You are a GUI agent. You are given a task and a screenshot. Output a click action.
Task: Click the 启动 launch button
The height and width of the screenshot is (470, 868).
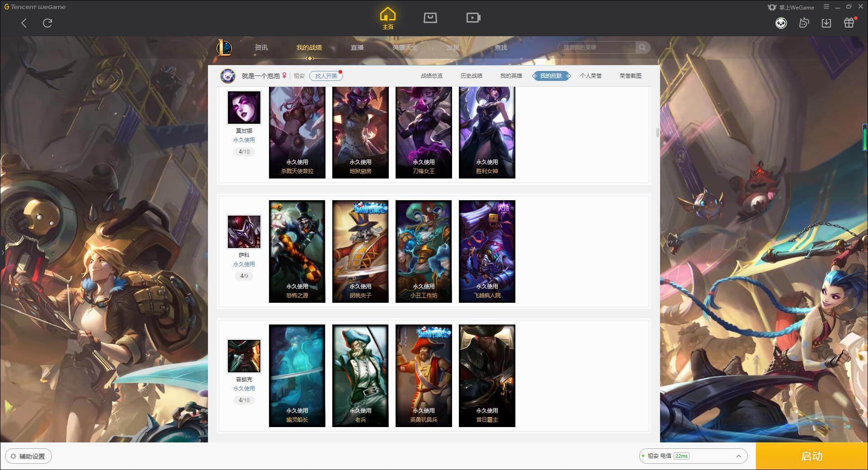811,456
